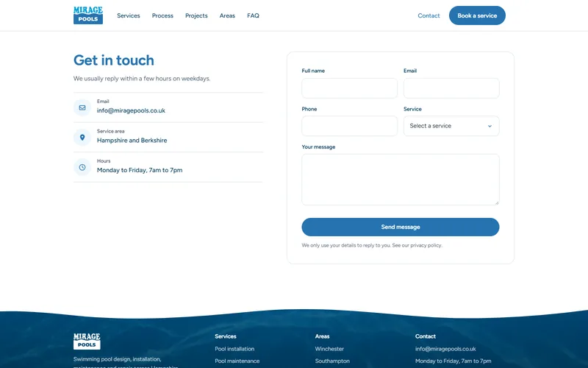Click inside the Your message textarea

point(401,180)
